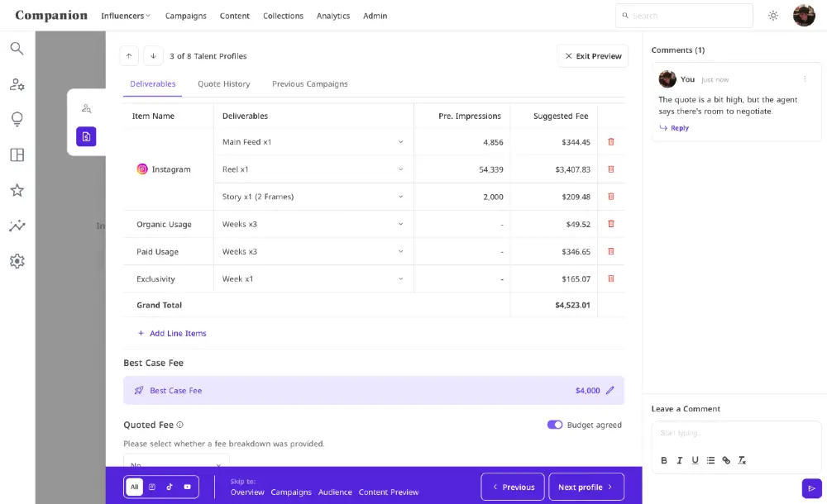
Task: Go to next talent profile with down arrow
Action: point(153,56)
